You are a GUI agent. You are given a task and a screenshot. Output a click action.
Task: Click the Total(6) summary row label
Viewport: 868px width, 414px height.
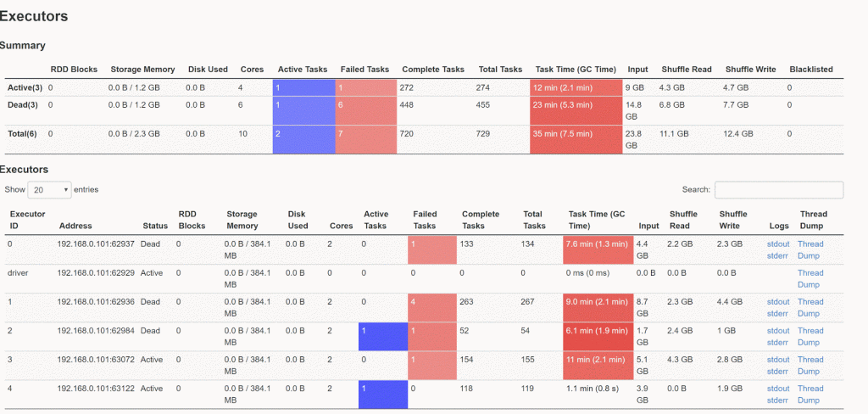(x=22, y=133)
